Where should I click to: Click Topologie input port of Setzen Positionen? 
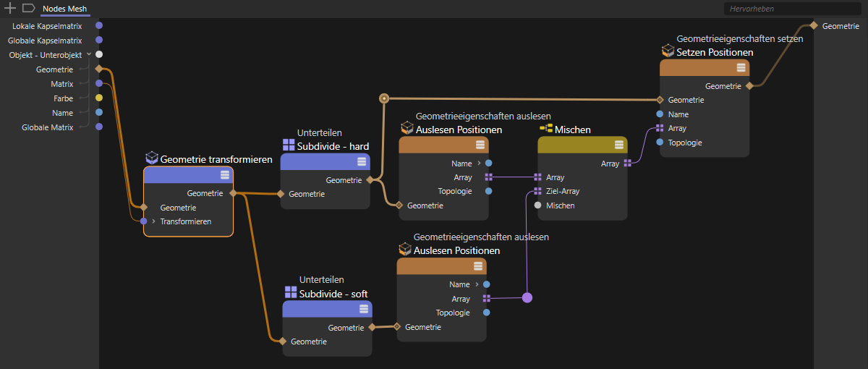coord(660,143)
